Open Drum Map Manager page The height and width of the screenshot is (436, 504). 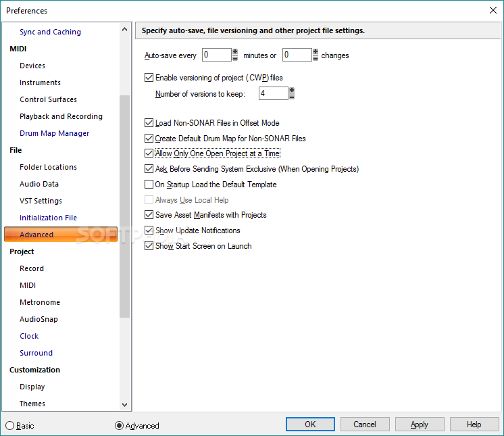coord(54,133)
